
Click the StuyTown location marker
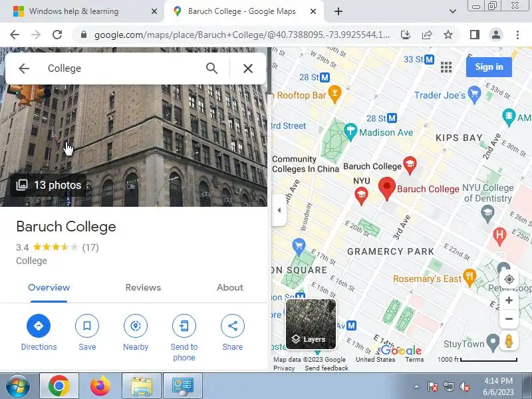pyautogui.click(x=493, y=342)
